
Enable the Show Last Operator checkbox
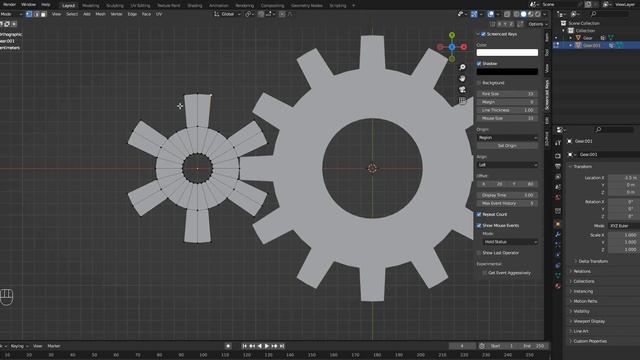pyautogui.click(x=479, y=253)
